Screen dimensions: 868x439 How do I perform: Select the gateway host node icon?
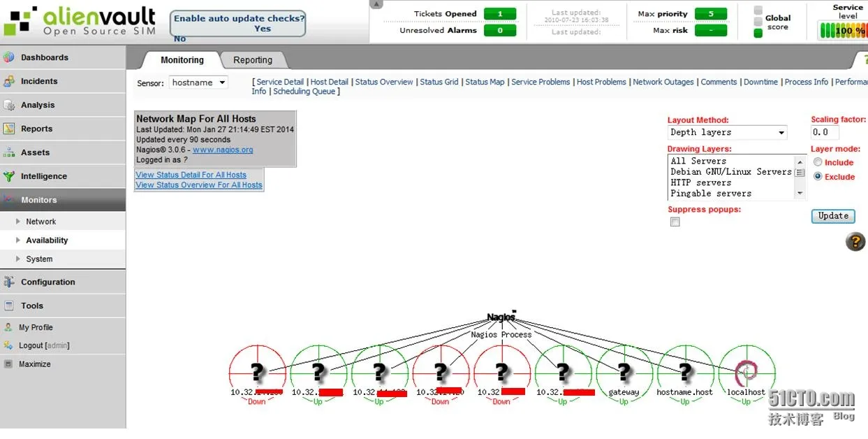click(624, 373)
